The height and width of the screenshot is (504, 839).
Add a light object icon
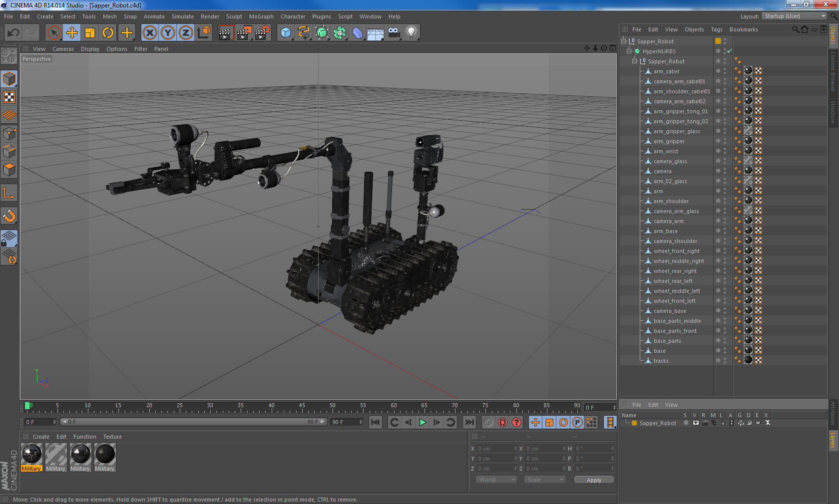click(x=412, y=33)
